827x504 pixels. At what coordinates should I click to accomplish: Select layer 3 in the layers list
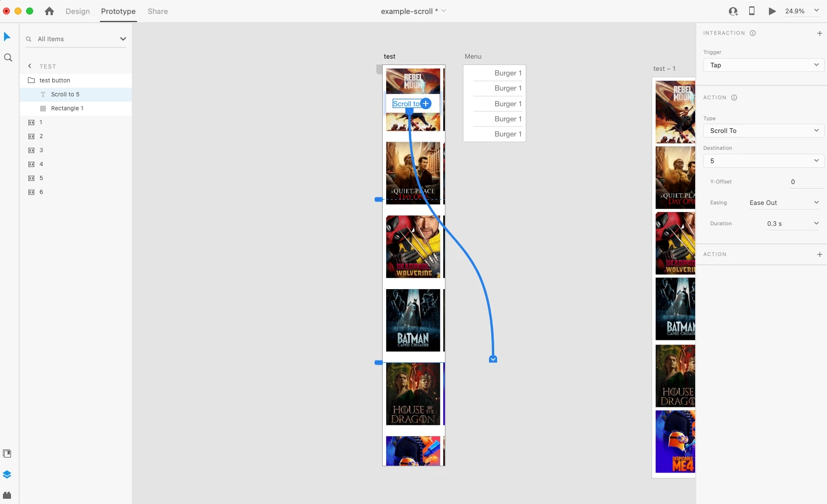75,150
